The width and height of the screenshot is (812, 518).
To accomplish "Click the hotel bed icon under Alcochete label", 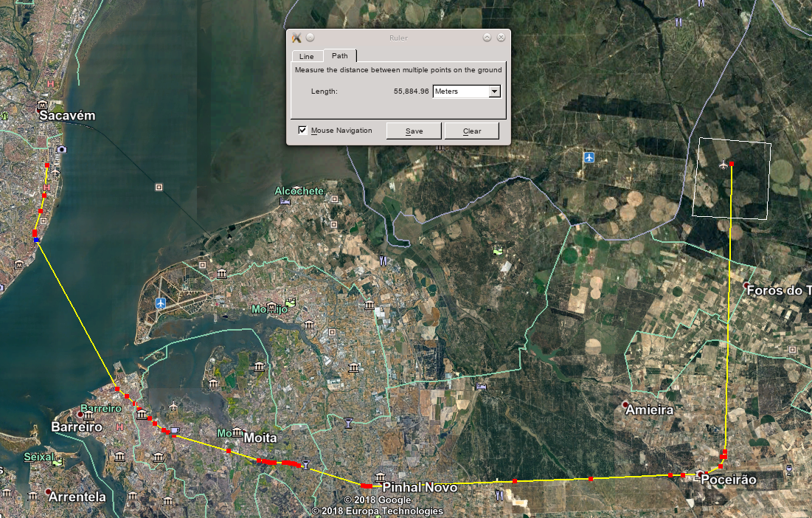I will point(284,201).
